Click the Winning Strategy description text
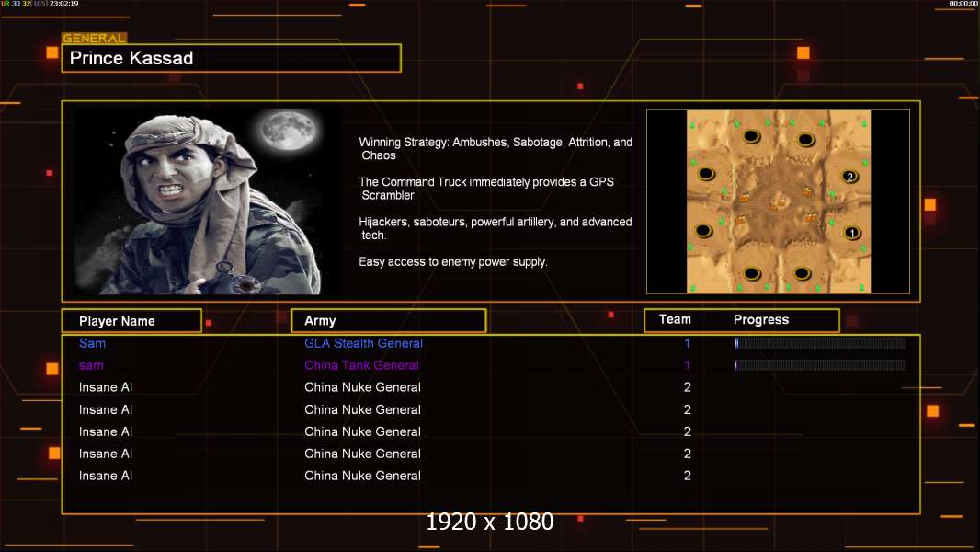980x552 pixels. [496, 149]
